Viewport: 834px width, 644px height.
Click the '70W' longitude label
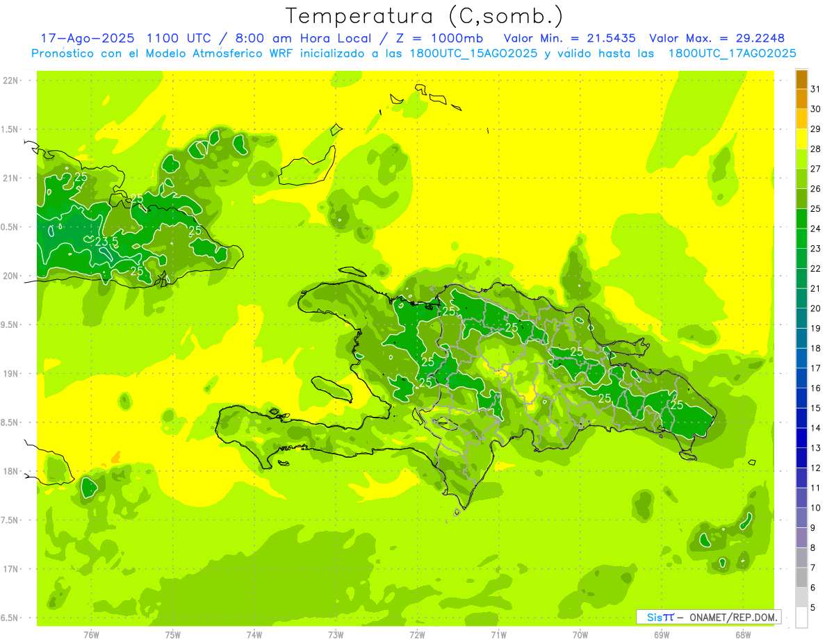point(580,635)
